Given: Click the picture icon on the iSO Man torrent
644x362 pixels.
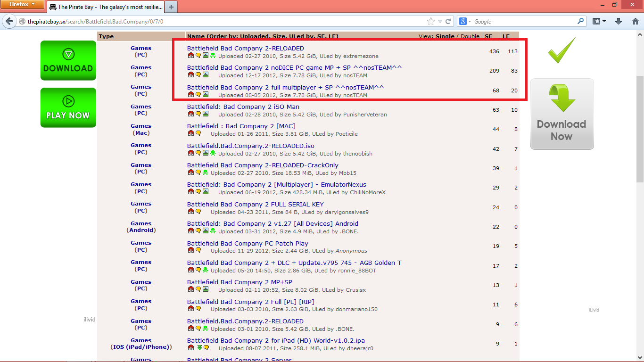Looking at the screenshot, I should (x=206, y=114).
